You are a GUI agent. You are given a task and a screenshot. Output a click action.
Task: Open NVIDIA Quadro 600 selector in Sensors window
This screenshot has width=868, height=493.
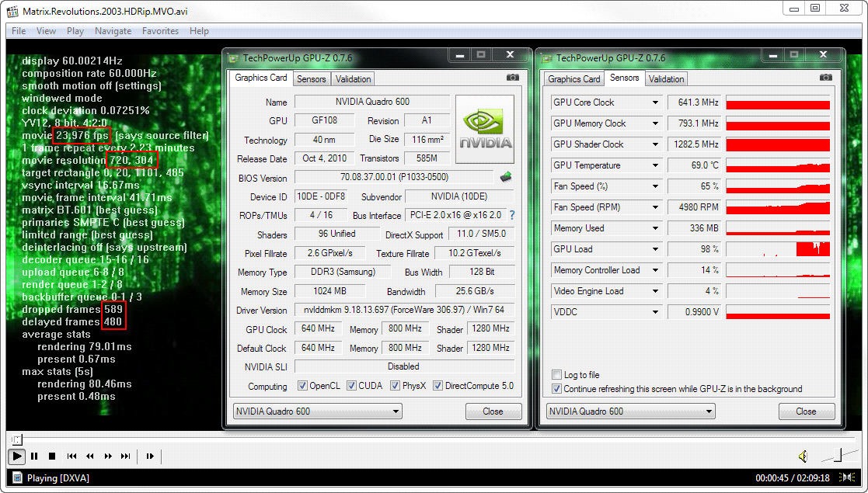[x=630, y=411]
